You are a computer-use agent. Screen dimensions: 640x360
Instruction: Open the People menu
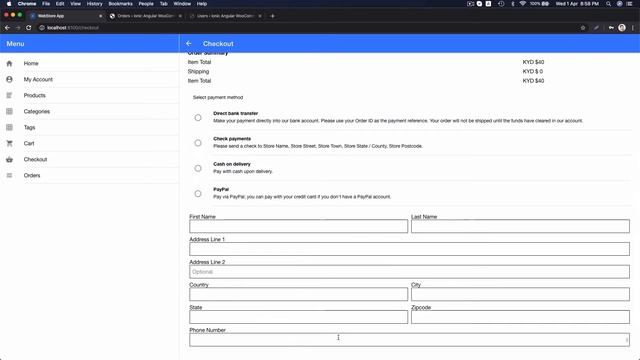pyautogui.click(x=146, y=4)
